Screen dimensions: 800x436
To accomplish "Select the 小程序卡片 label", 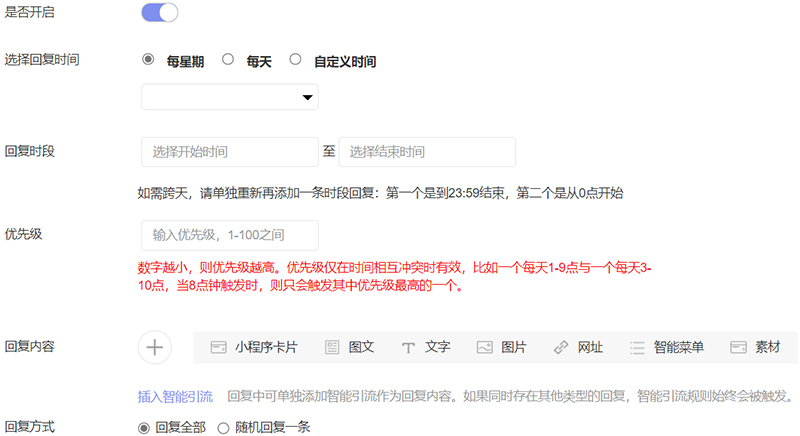I will [266, 347].
